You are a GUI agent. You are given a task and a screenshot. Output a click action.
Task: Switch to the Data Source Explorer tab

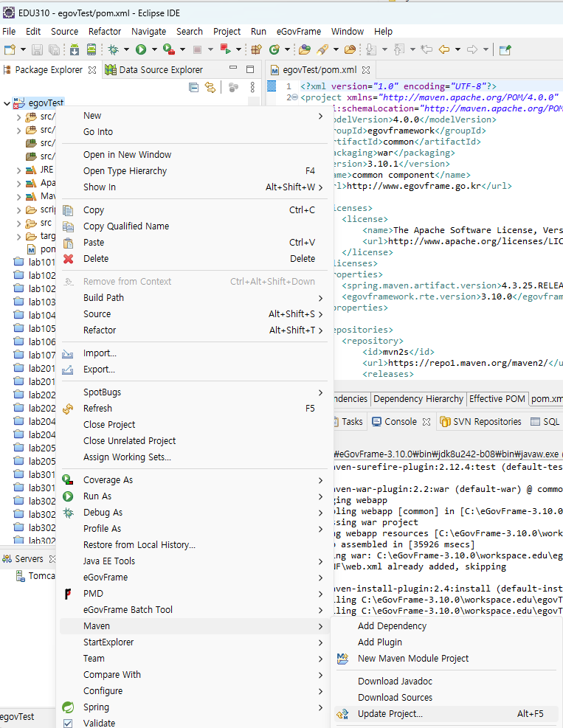[x=155, y=69]
